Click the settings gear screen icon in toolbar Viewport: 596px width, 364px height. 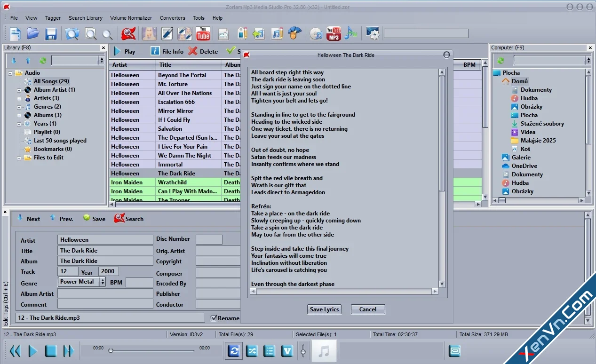click(373, 34)
